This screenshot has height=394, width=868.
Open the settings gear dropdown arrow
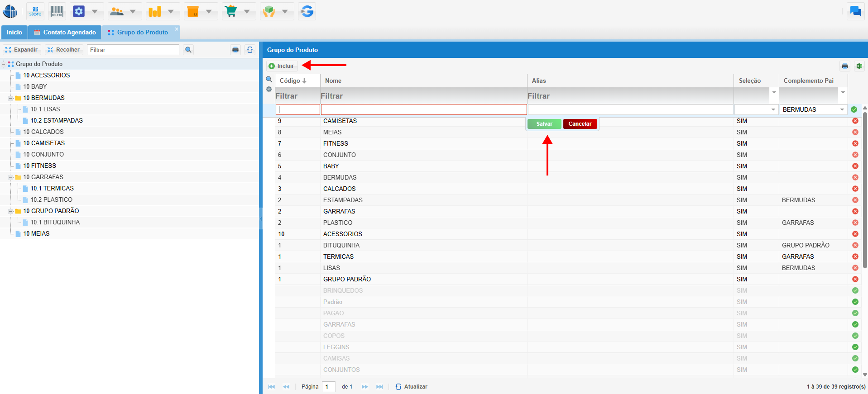[x=95, y=11]
